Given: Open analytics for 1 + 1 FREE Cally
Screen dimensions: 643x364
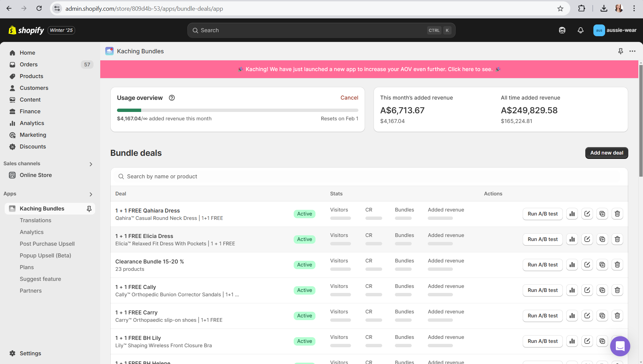Looking at the screenshot, I should click(572, 290).
